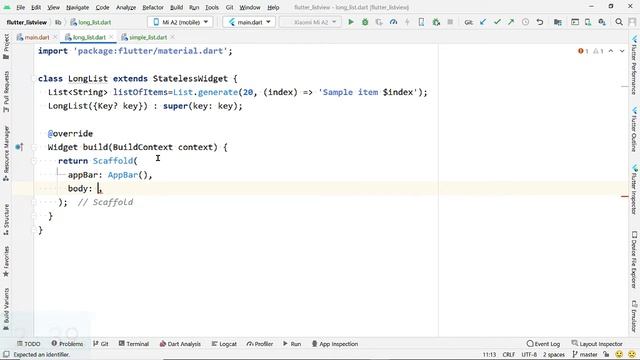Open Project Structure folder icon
Screen dimensions: 640x360
tap(558, 22)
